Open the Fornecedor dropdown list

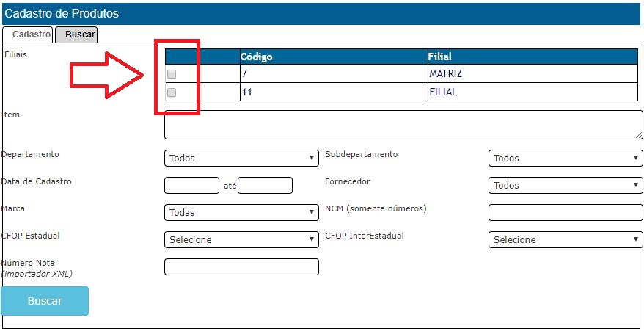566,185
